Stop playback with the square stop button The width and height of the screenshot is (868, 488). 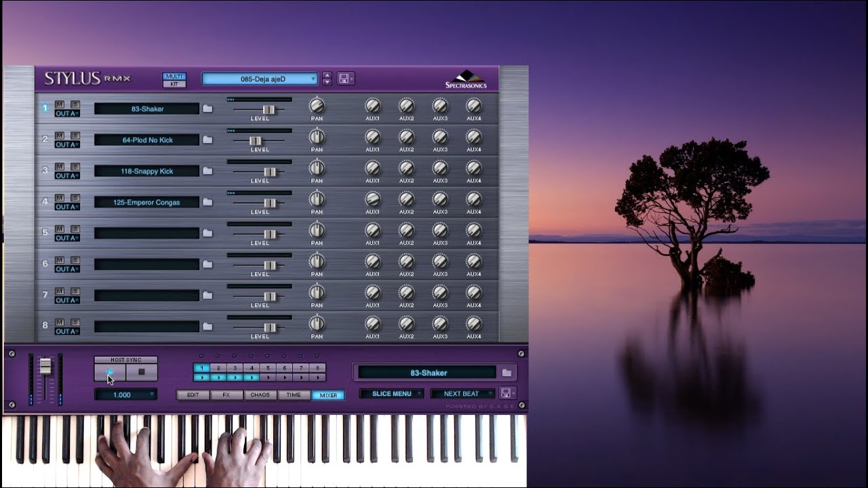[x=142, y=372]
